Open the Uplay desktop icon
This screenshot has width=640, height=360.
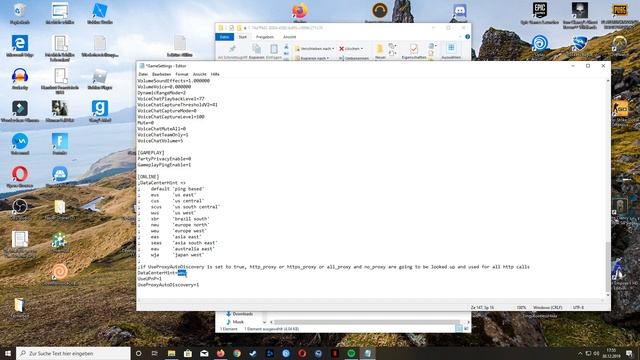[x=540, y=46]
